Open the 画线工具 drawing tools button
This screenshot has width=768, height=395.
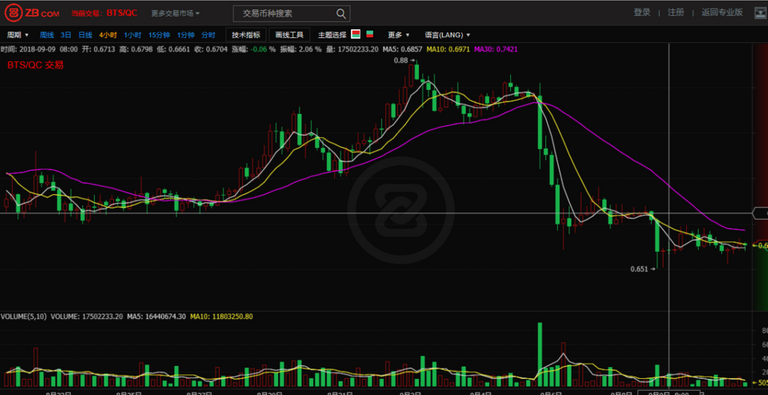[x=289, y=35]
